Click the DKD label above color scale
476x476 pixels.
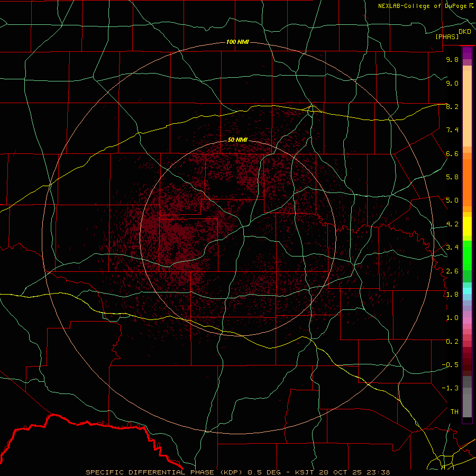pos(465,32)
